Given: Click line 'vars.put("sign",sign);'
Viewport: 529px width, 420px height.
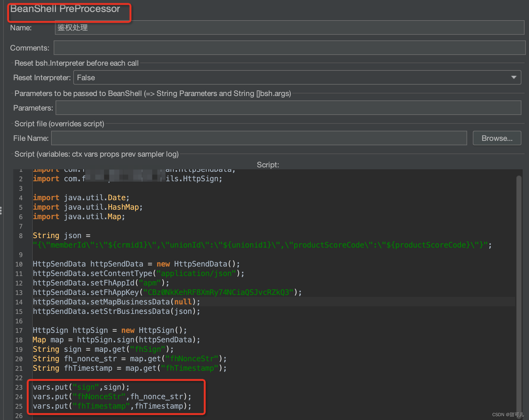Looking at the screenshot, I should 81,387.
